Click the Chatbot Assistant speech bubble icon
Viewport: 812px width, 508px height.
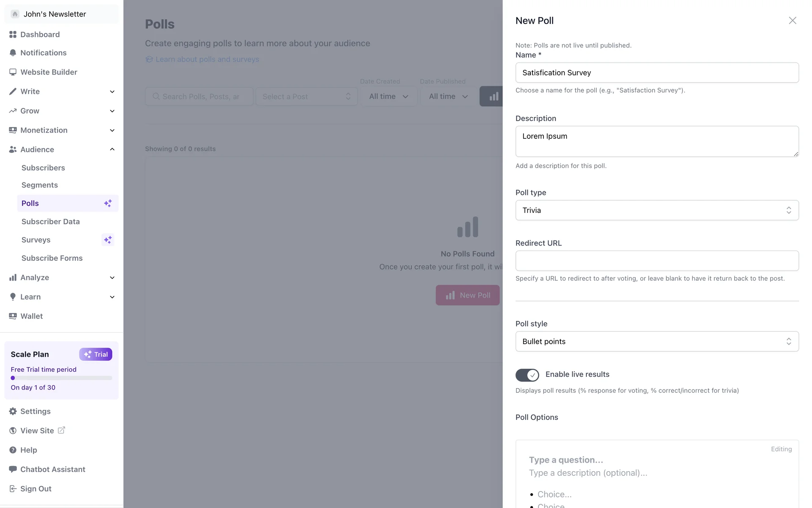pos(13,469)
